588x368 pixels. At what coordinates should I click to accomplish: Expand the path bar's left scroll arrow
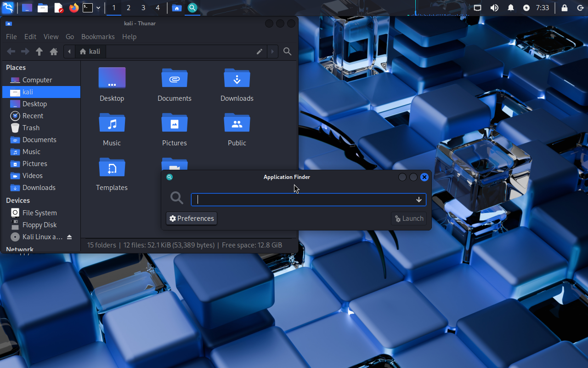[x=69, y=52]
